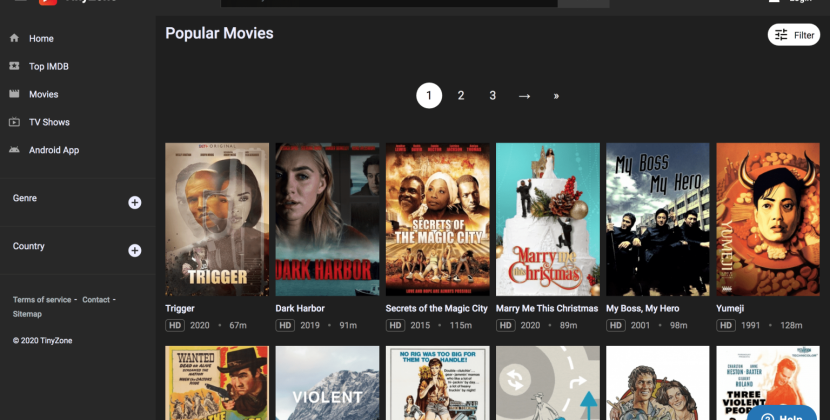Expand the Country list with plus icon
Image resolution: width=830 pixels, height=420 pixels.
click(x=134, y=251)
